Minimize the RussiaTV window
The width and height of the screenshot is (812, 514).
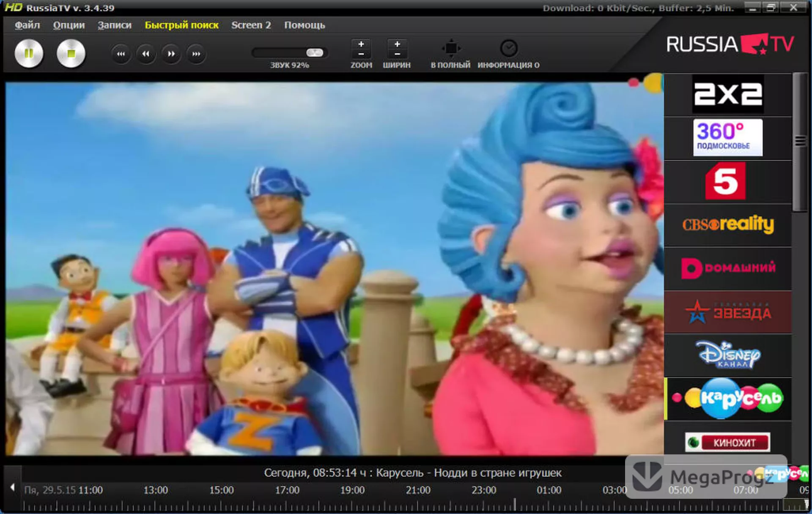(x=752, y=8)
